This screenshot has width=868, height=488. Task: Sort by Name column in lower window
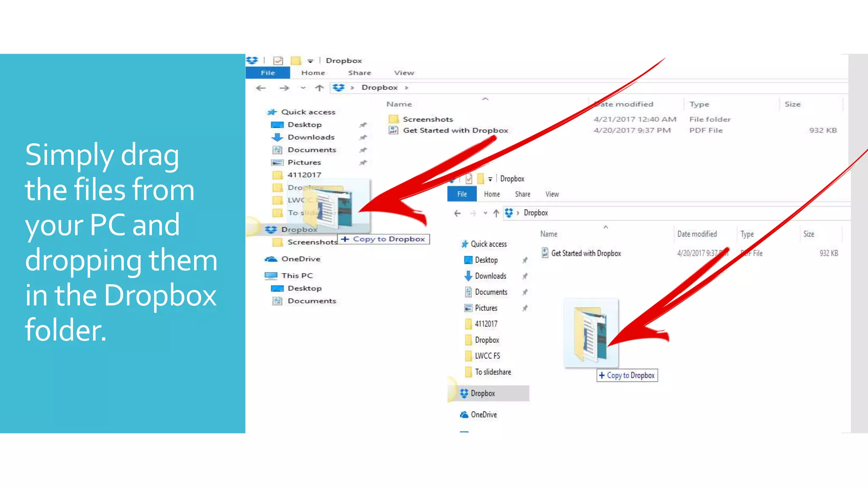(548, 234)
